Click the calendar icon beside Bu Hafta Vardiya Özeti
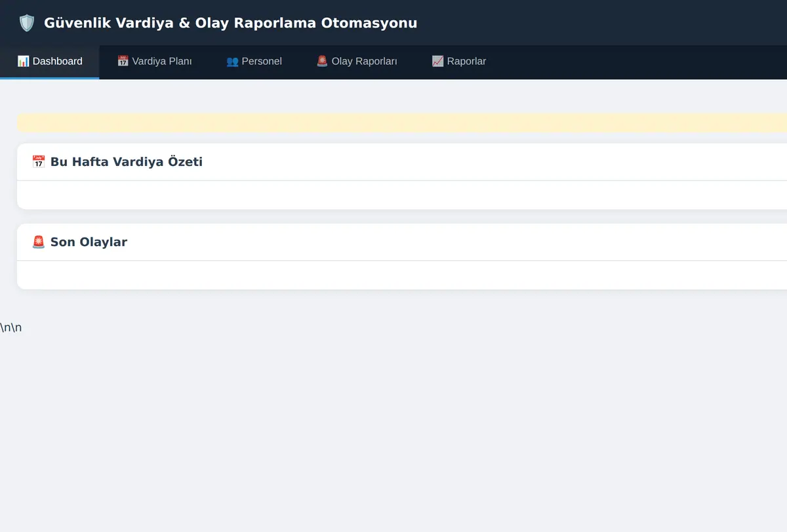The height and width of the screenshot is (532, 787). click(x=39, y=162)
